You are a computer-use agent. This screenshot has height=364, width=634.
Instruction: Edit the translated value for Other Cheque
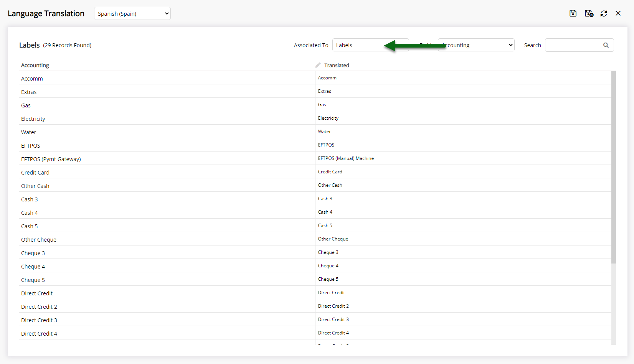click(x=463, y=239)
